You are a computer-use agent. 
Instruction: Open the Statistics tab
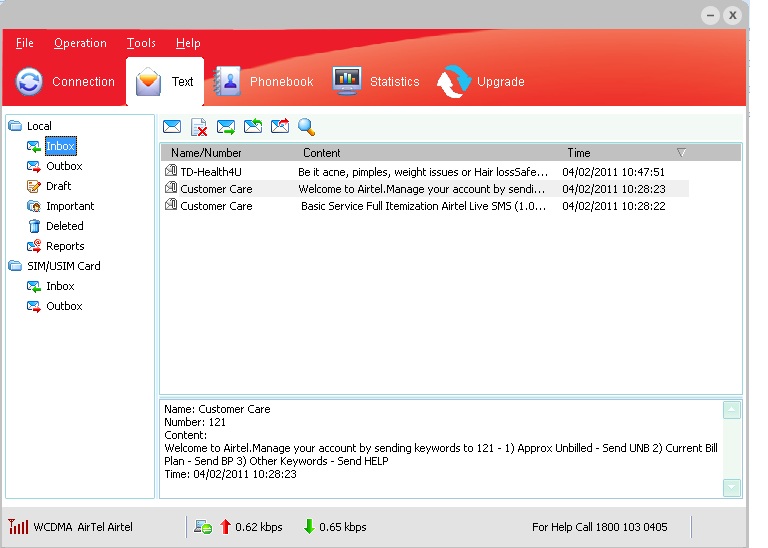click(376, 81)
